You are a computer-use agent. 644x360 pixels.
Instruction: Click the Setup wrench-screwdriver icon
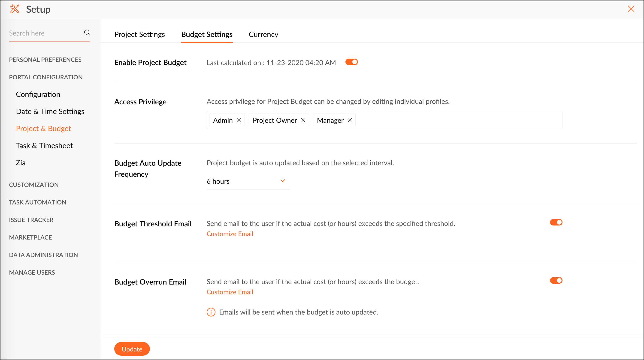pos(15,9)
